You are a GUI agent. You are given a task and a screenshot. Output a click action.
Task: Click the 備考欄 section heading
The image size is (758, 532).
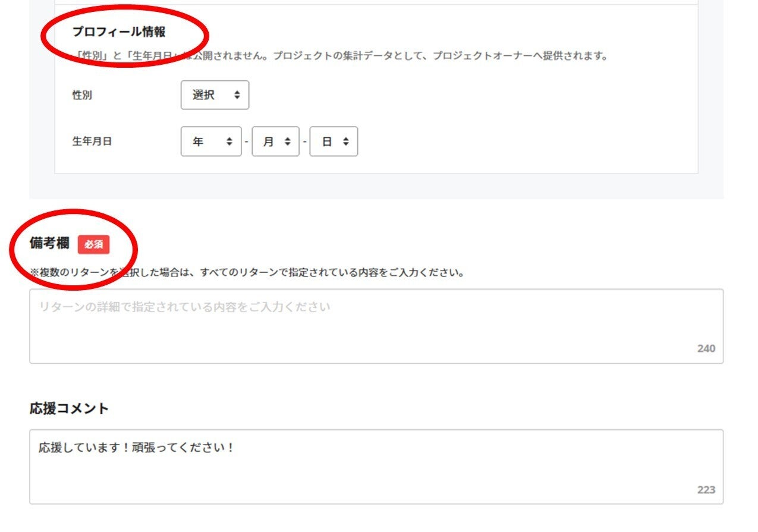coord(49,243)
